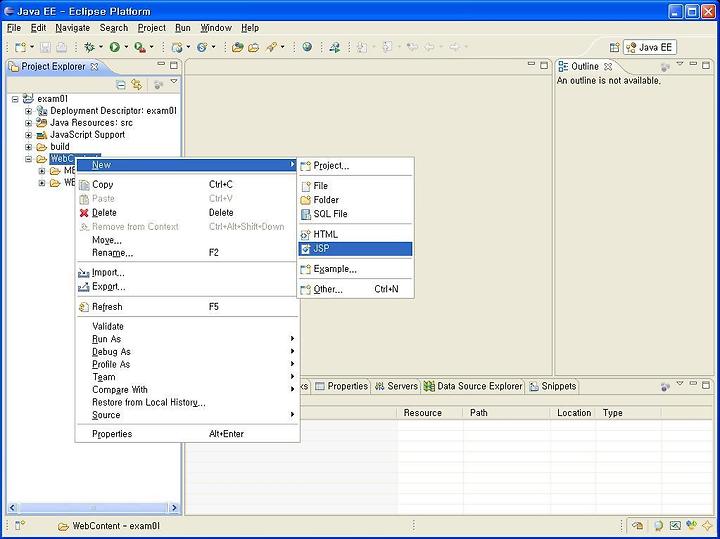Viewport: 720px width, 539px height.
Task: Select Validate in context menu
Action: click(187, 326)
